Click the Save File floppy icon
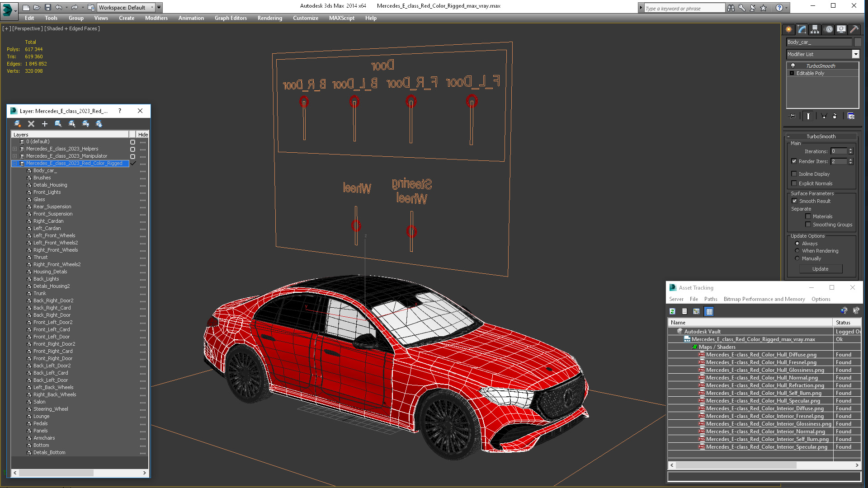This screenshot has height=488, width=868. click(47, 7)
